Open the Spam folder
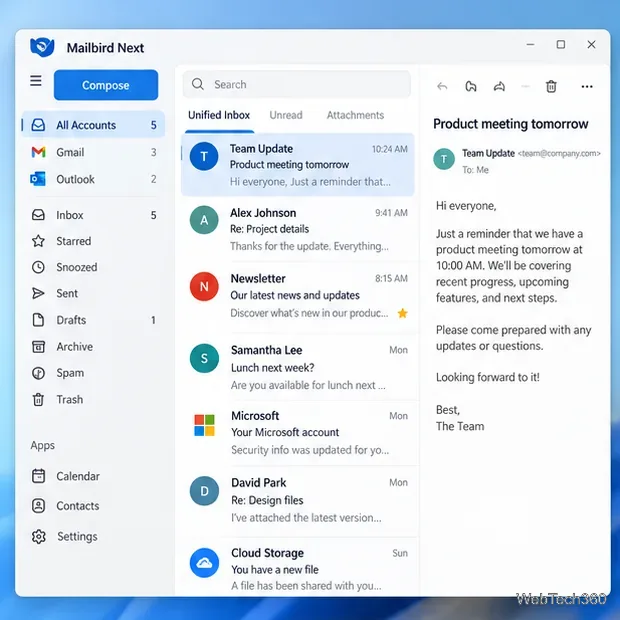Viewport: 620px width, 620px height. [93, 373]
